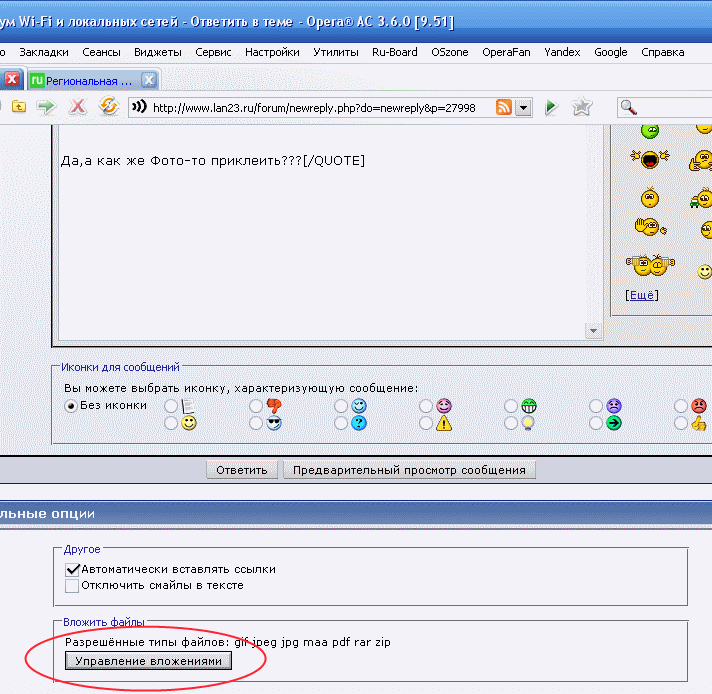Click the green play/go arrow icon
Screen dimensions: 712x694
click(x=551, y=107)
